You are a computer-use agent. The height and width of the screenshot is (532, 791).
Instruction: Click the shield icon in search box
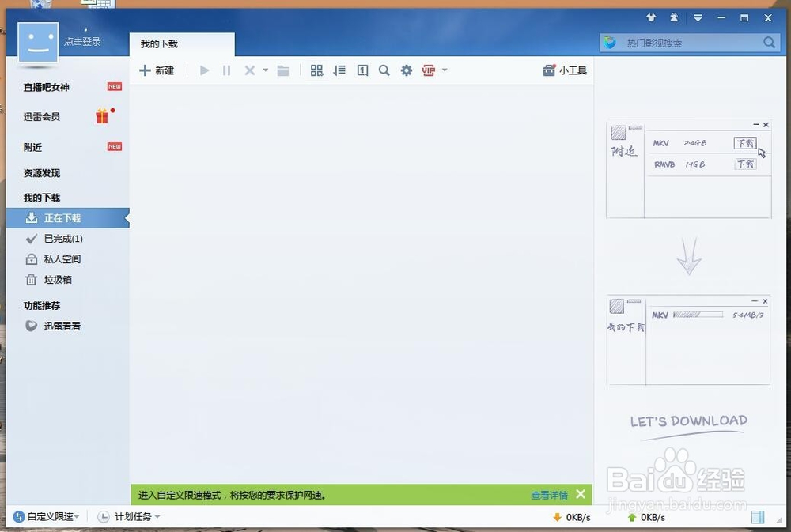[x=610, y=43]
